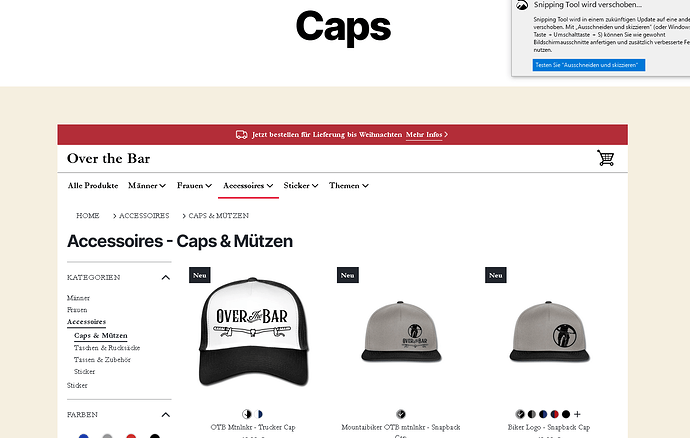Select blue-white swatch under Trucker Cap

(x=258, y=414)
